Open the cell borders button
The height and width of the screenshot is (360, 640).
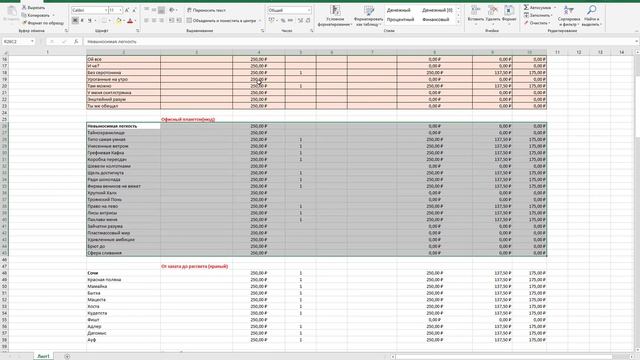click(x=104, y=20)
